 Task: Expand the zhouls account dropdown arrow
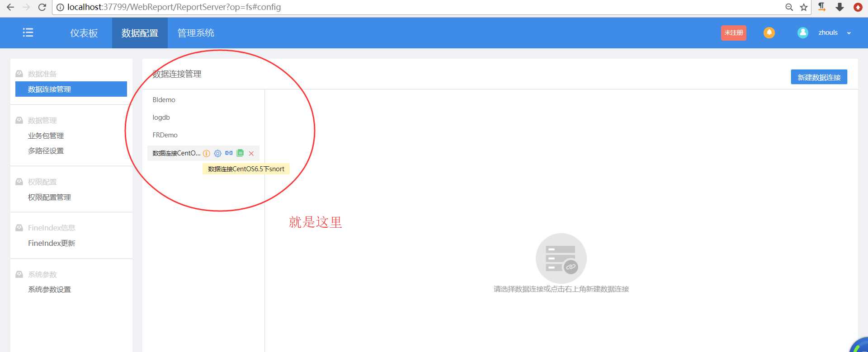pos(849,33)
